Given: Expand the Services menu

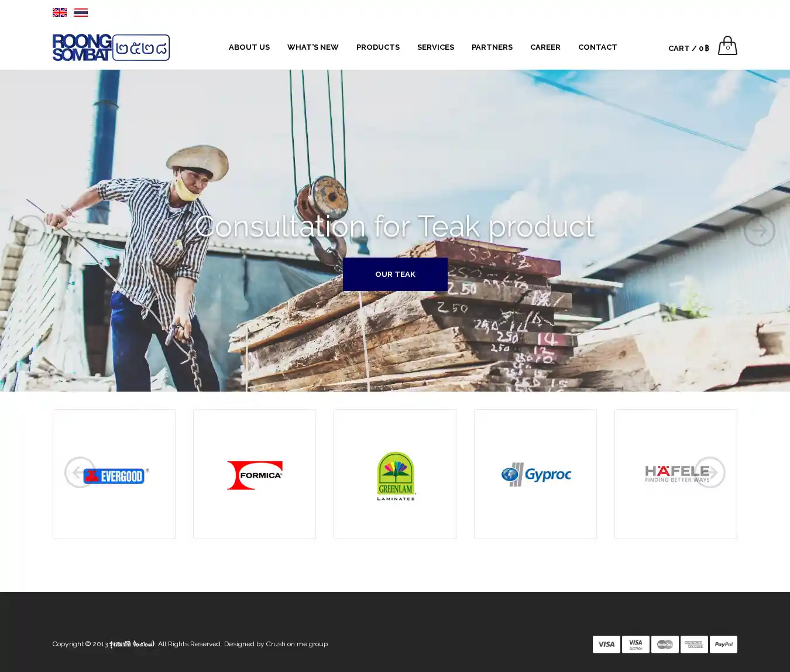Looking at the screenshot, I should (x=435, y=47).
